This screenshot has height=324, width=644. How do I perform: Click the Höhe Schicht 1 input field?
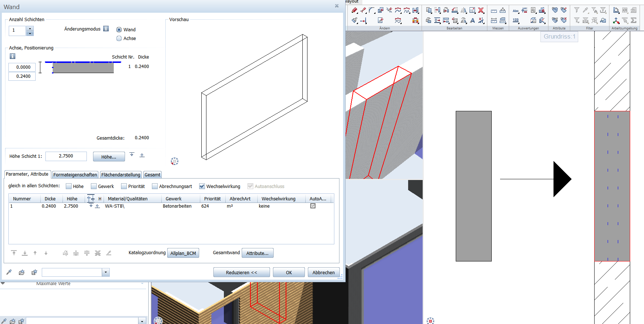click(x=66, y=156)
